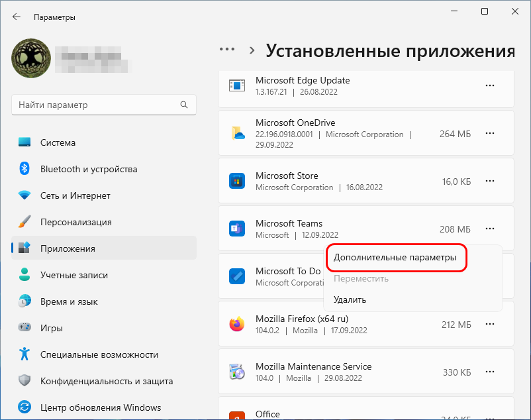Image resolution: width=531 pixels, height=420 pixels.
Task: Open Специальные возможности section
Action: coord(104,354)
